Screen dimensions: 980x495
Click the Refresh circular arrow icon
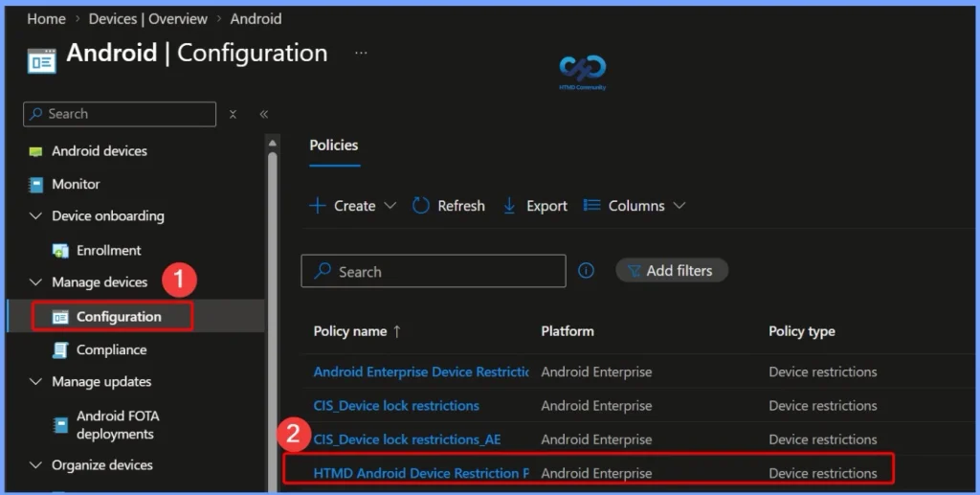click(x=421, y=206)
